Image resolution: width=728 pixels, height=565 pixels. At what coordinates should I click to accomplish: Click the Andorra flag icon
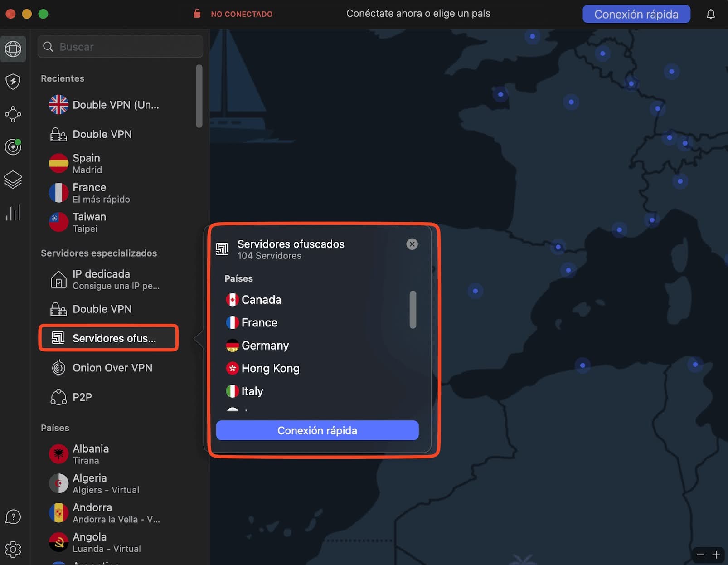(59, 513)
